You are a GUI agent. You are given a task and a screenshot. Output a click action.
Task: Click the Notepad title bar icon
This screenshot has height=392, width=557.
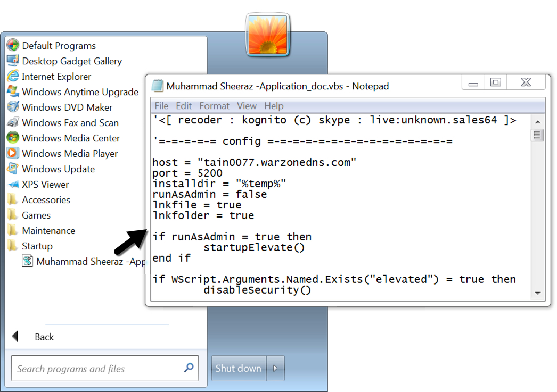[158, 86]
